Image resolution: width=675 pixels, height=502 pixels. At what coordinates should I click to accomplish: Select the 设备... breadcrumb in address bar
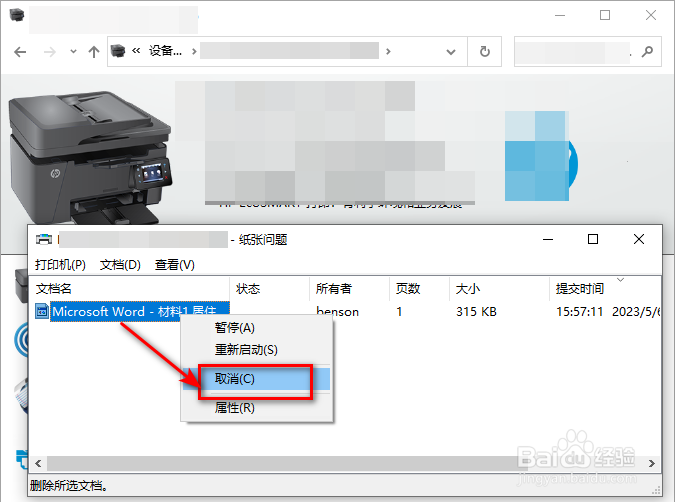click(x=165, y=51)
